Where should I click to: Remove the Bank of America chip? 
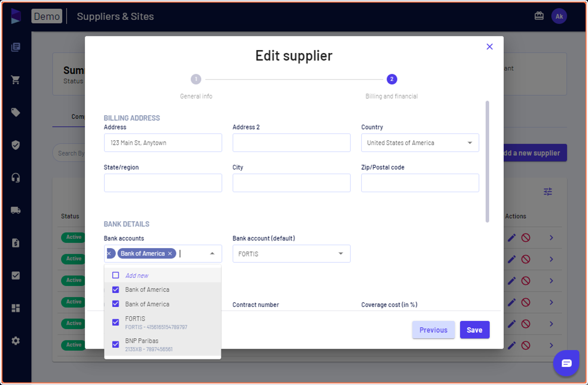[170, 254]
